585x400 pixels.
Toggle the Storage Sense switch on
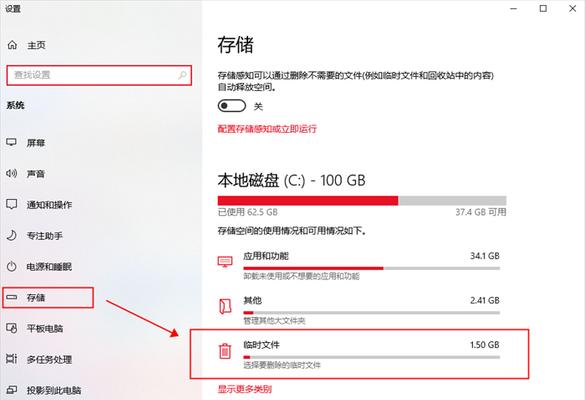[232, 106]
